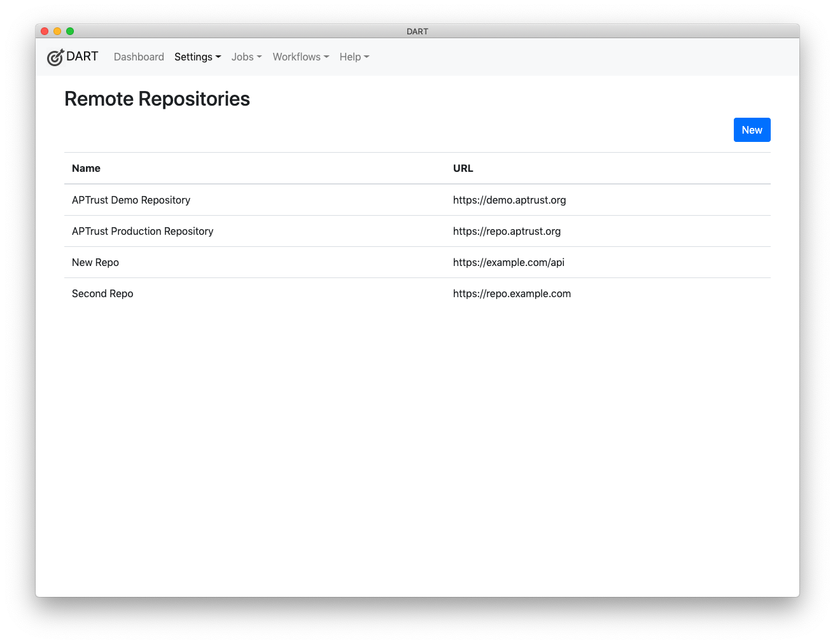Image resolution: width=835 pixels, height=644 pixels.
Task: Click the https://demo.aptrust.org URL
Action: pos(509,200)
